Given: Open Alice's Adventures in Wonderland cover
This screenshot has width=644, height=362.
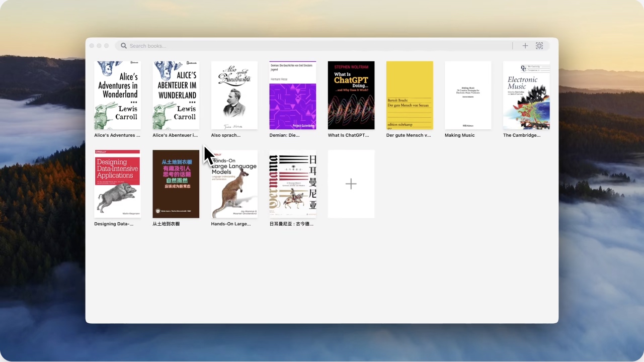Looking at the screenshot, I should [x=117, y=96].
